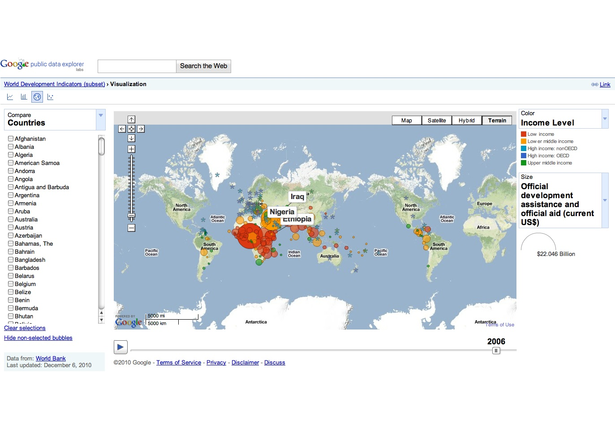
Task: Check the Belgium checkbox
Action: [x=11, y=284]
